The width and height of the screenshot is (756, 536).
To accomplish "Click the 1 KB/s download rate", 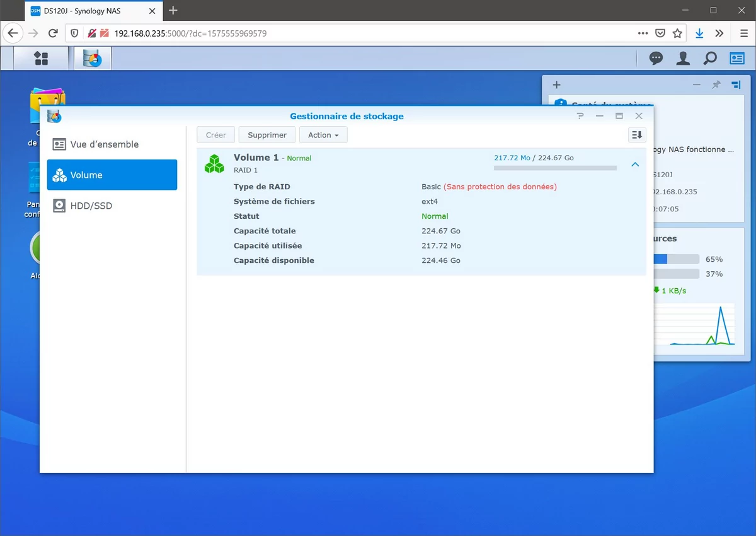I will click(673, 291).
